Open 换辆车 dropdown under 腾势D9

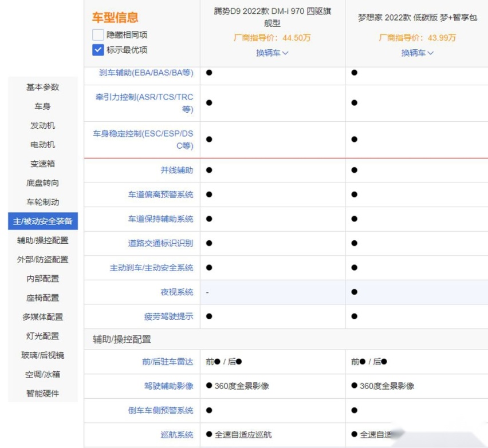click(272, 53)
